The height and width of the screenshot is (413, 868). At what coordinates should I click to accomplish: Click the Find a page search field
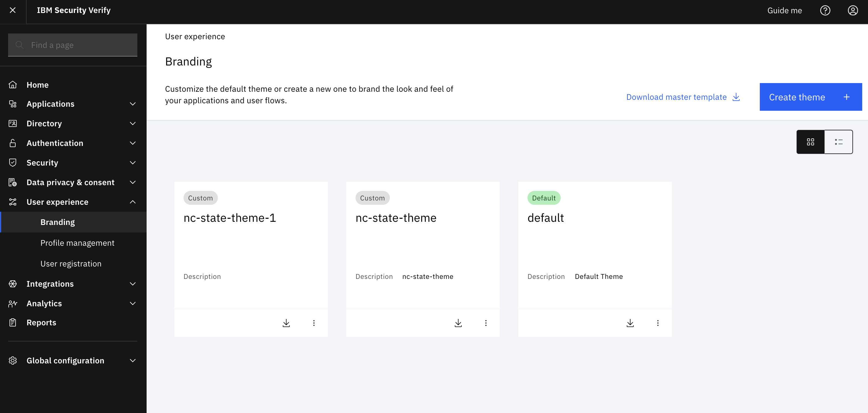[x=72, y=44]
